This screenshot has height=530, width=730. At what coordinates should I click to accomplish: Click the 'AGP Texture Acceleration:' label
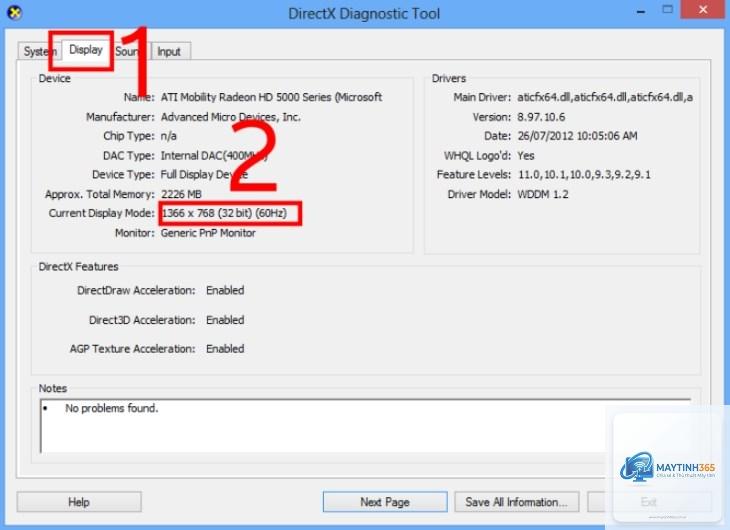[132, 349]
